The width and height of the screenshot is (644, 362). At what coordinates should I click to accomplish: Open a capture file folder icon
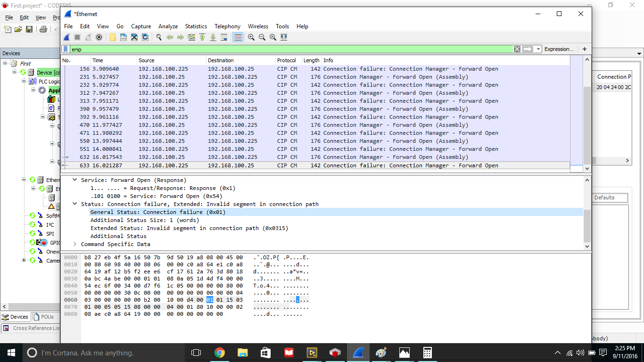point(113,37)
